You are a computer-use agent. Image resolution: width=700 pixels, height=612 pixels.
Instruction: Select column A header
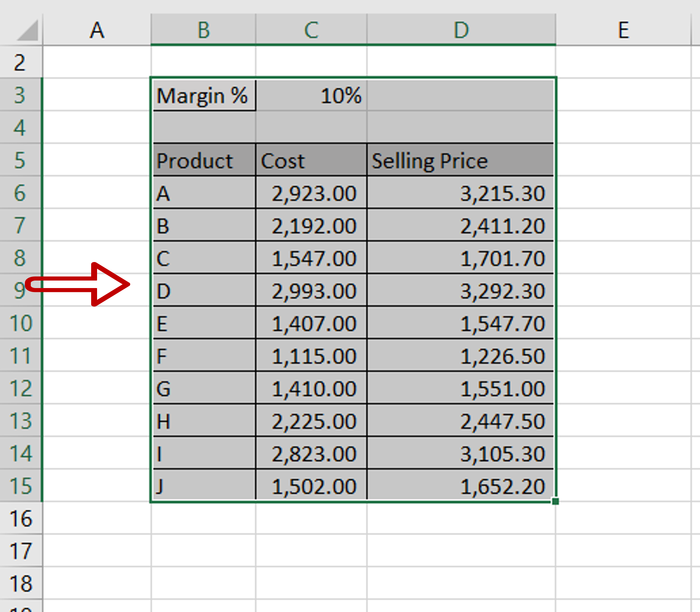point(97,30)
